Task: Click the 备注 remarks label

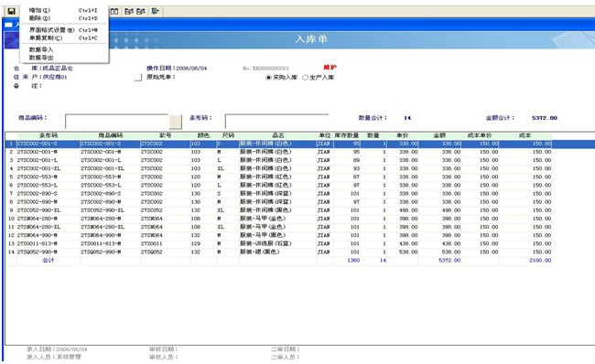Action: (27, 86)
